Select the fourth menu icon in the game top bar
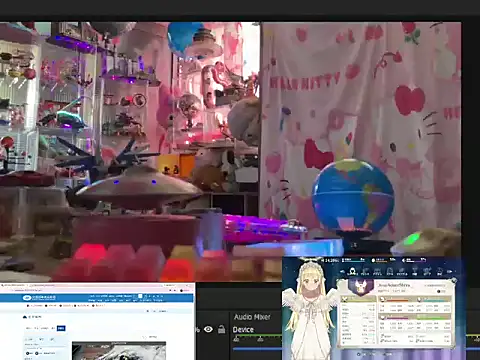Viewport: 480px width, 360px height. pyautogui.click(x=390, y=272)
